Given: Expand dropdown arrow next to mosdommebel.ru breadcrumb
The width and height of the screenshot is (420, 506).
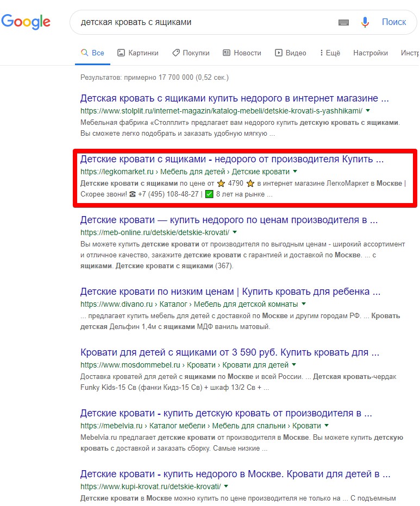Looking at the screenshot, I should 294,365.
